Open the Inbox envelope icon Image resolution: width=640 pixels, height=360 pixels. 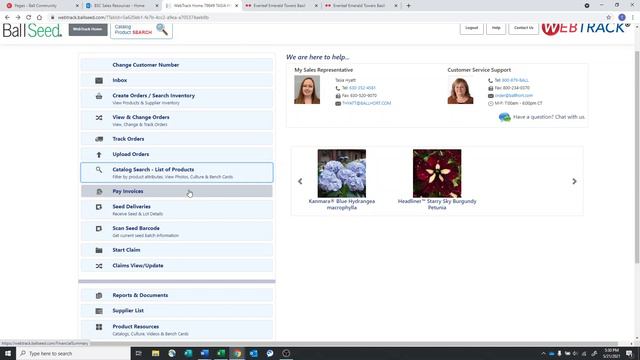pos(99,80)
